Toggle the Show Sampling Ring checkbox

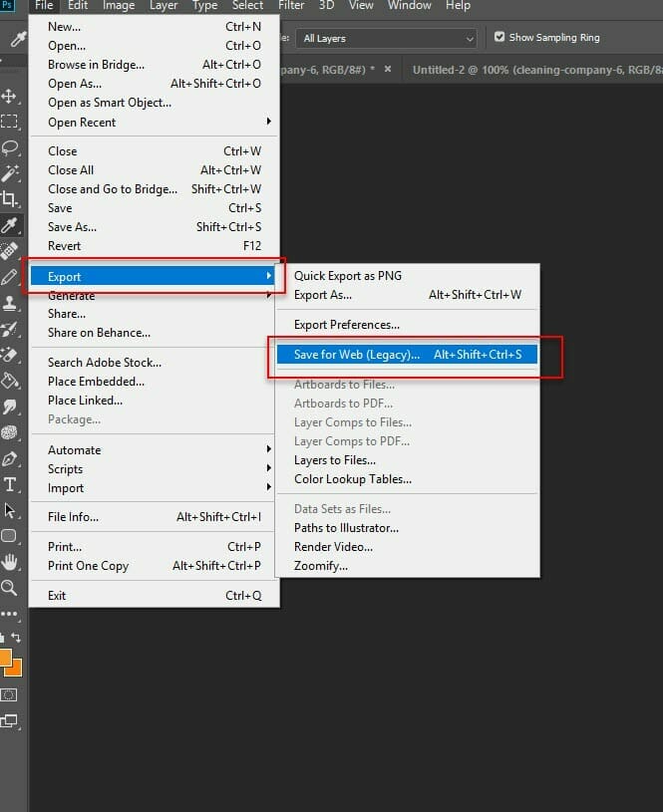click(x=499, y=37)
